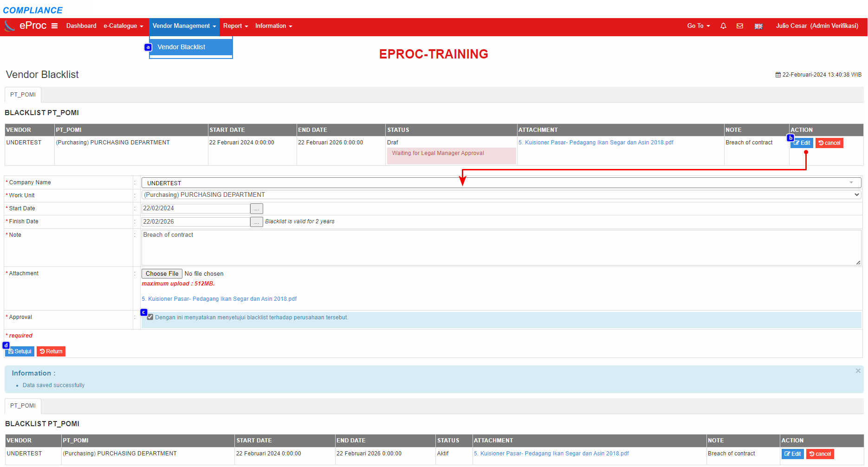
Task: Click the red Return button
Action: pyautogui.click(x=51, y=351)
